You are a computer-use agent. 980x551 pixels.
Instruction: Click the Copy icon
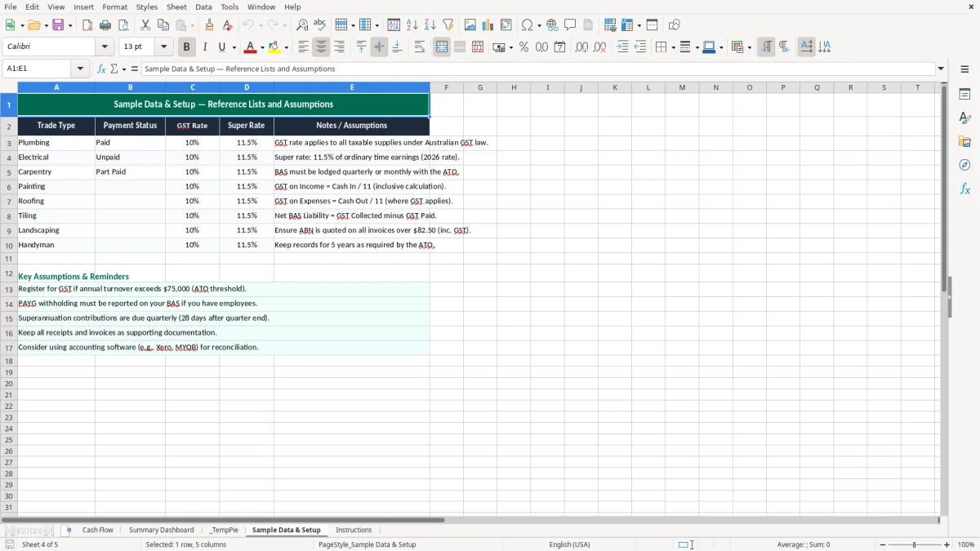[x=163, y=25]
